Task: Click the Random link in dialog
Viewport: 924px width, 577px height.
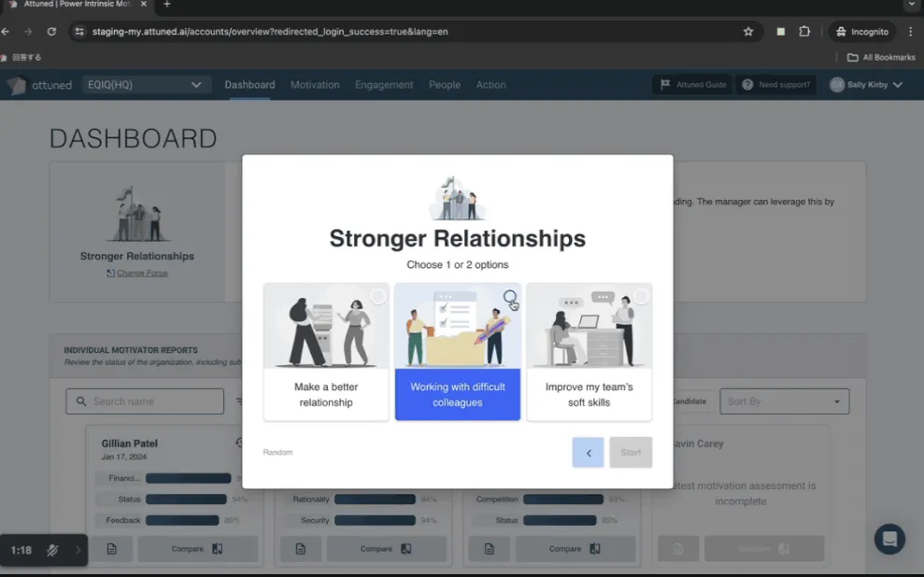Action: (x=277, y=452)
